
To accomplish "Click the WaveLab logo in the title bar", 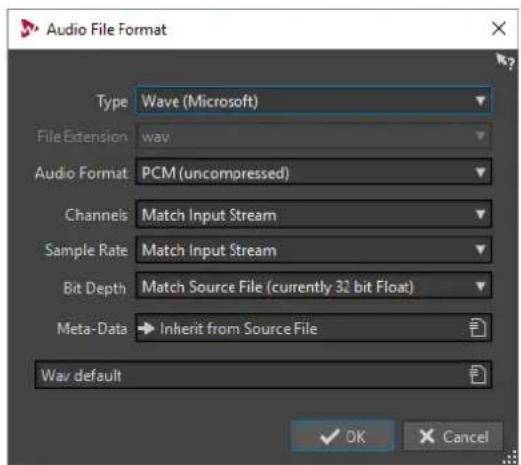I will (29, 29).
